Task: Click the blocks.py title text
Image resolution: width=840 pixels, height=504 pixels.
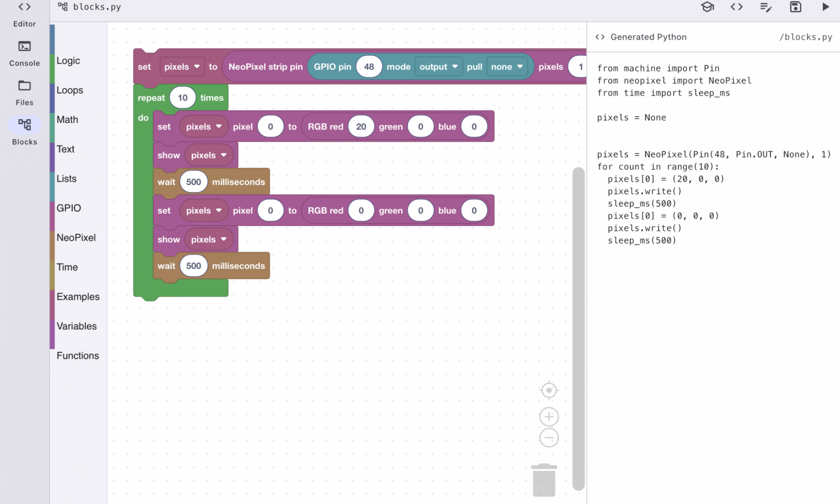Action: pyautogui.click(x=97, y=7)
